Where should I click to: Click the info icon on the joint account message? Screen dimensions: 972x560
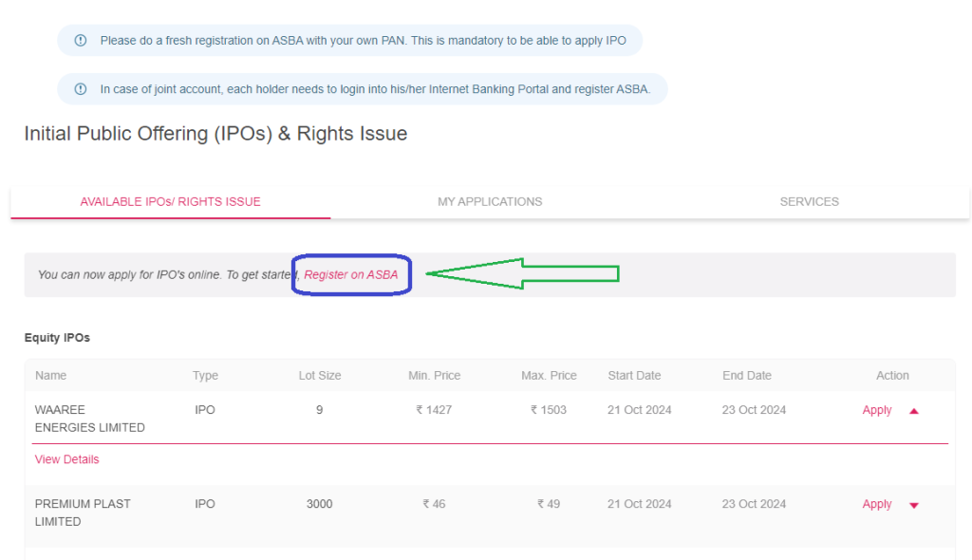pos(80,88)
